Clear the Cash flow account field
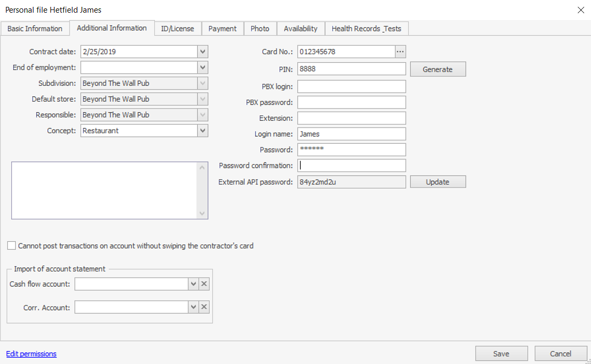This screenshot has height=364, width=591. click(204, 284)
